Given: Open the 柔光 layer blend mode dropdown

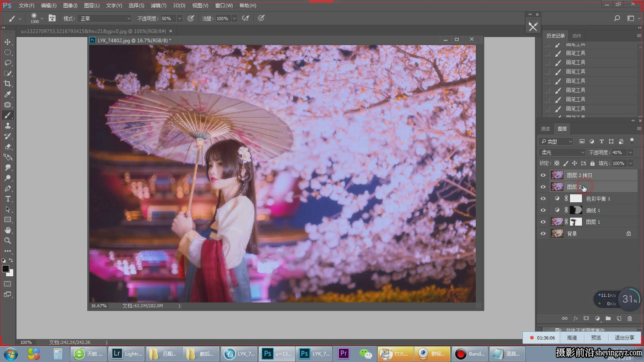Looking at the screenshot, I should click(562, 152).
